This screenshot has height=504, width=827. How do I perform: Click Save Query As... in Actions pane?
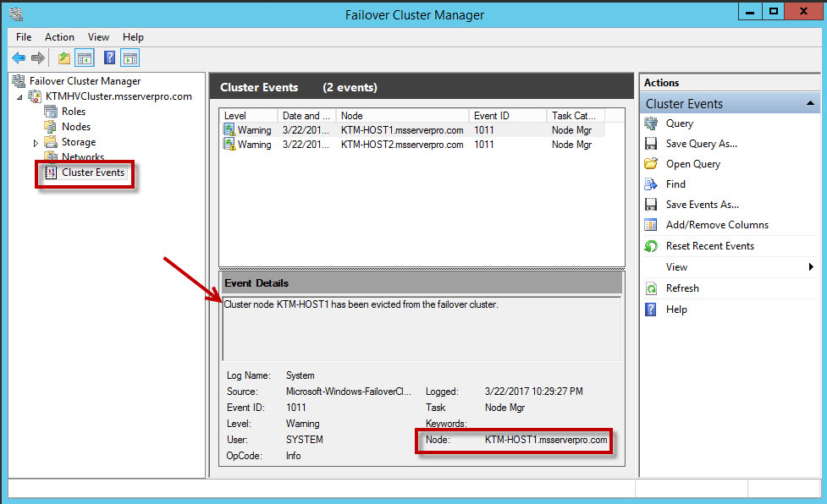pyautogui.click(x=701, y=143)
